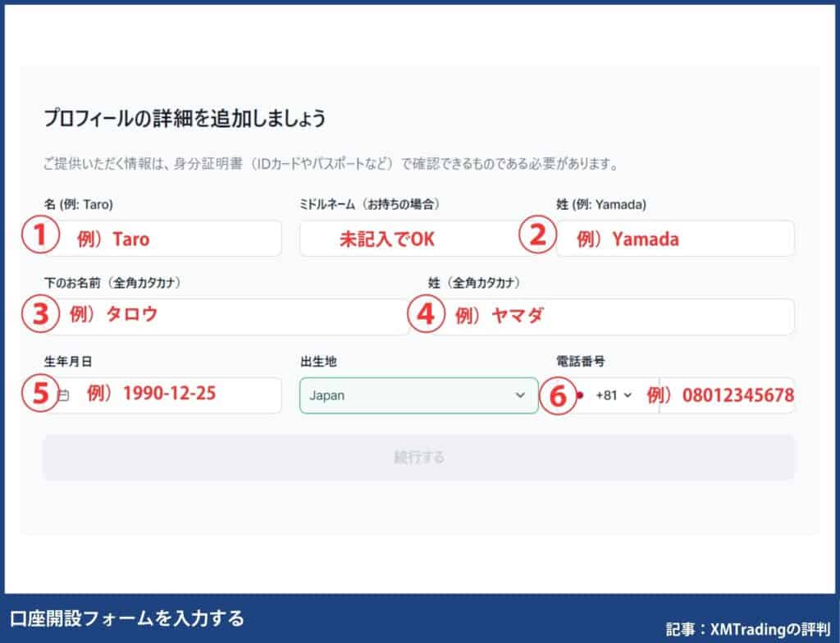Expand the +81 country code selector
This screenshot has width=840, height=643.
click(x=614, y=395)
